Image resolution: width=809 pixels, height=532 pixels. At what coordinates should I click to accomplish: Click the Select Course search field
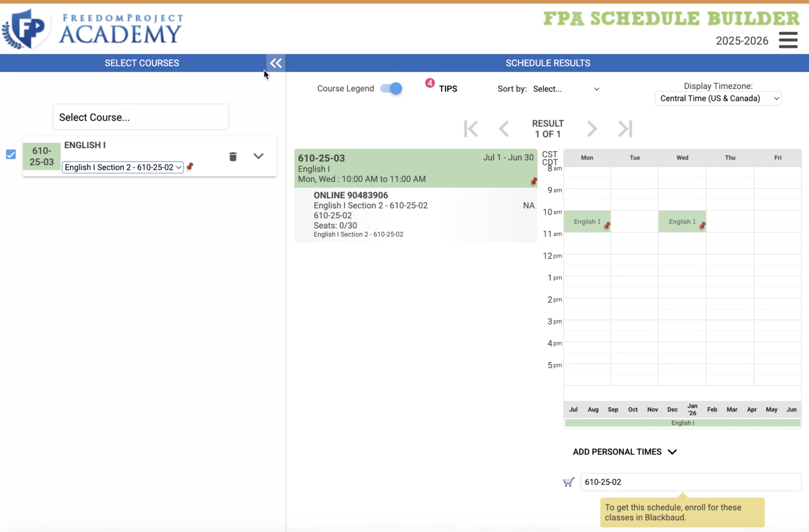tap(140, 117)
